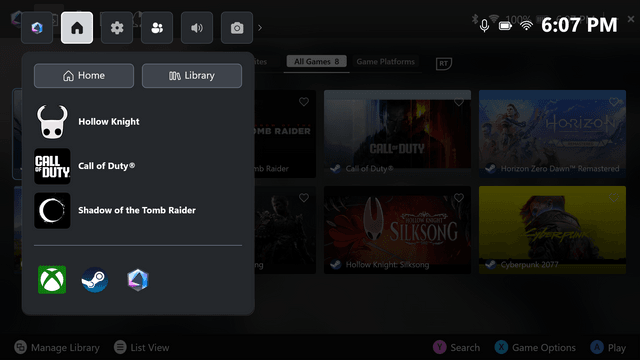Switch to List View in the bottom bar
This screenshot has width=640, height=360.
[142, 347]
